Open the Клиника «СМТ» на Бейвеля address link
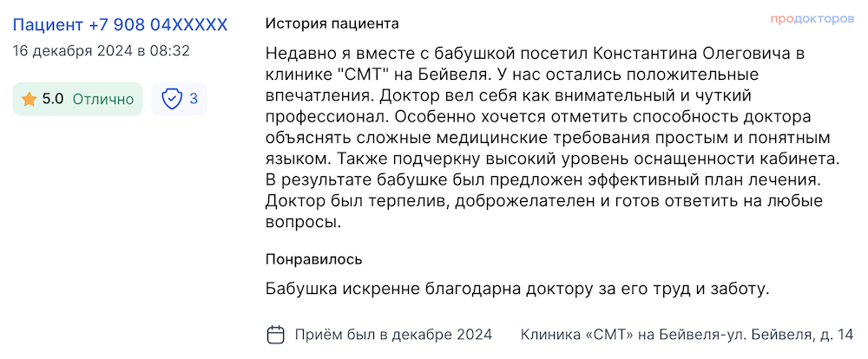868x359 pixels. click(x=687, y=335)
